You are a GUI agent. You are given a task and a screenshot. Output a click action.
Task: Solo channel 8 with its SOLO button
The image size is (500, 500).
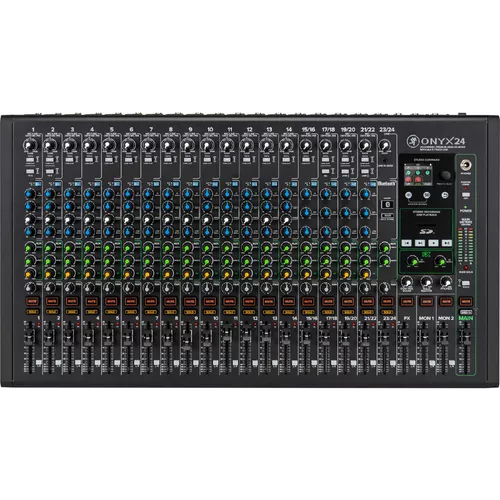[x=170, y=312]
